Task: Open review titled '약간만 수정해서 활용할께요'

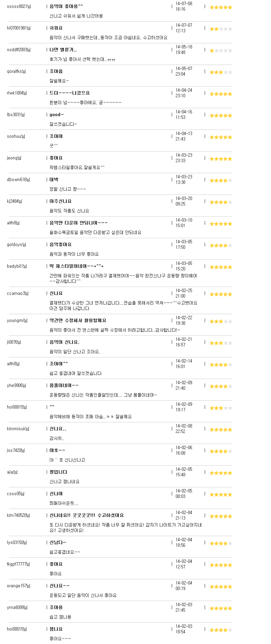Action: 78,320
